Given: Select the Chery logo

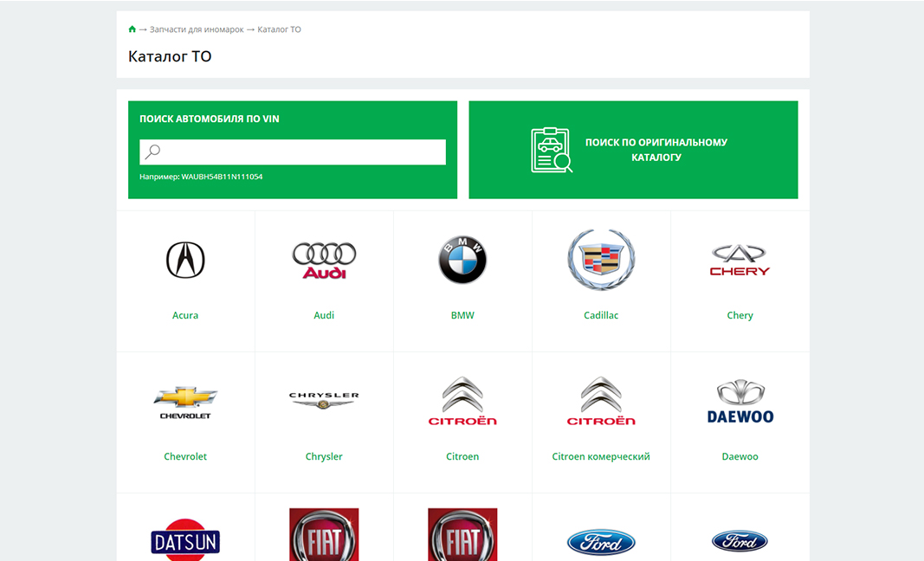Looking at the screenshot, I should [x=740, y=261].
